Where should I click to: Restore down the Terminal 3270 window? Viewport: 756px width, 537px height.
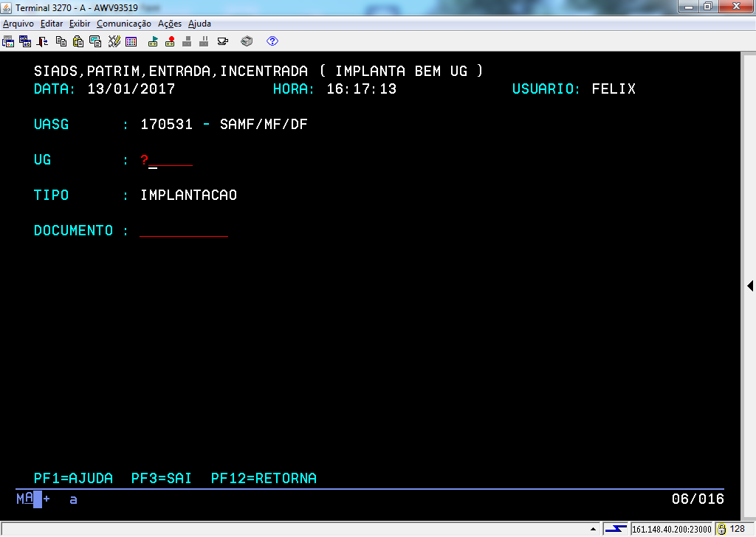[708, 7]
